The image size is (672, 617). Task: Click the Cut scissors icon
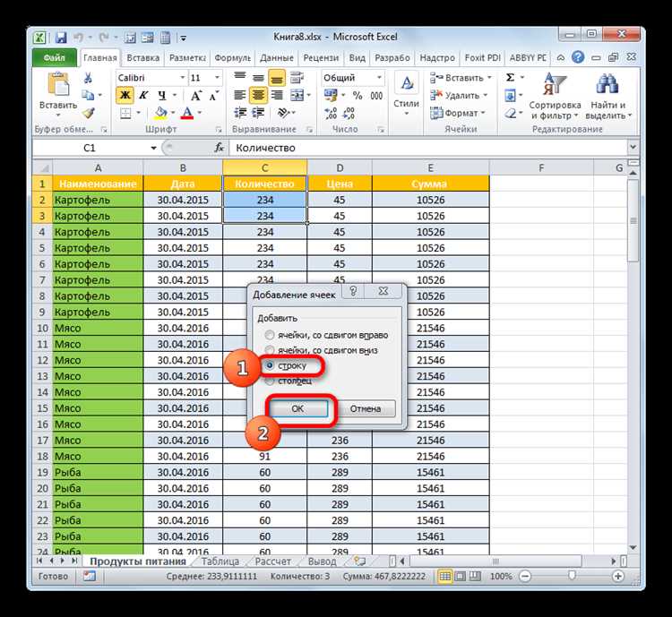click(88, 78)
